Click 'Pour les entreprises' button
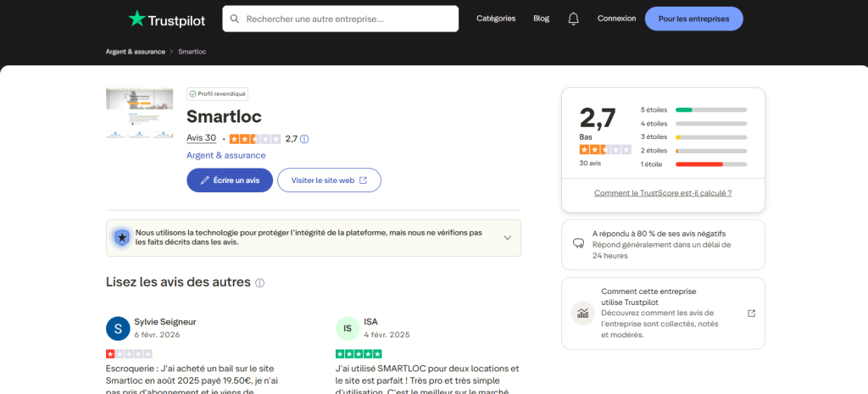Screen dimensions: 868x394 tap(693, 19)
